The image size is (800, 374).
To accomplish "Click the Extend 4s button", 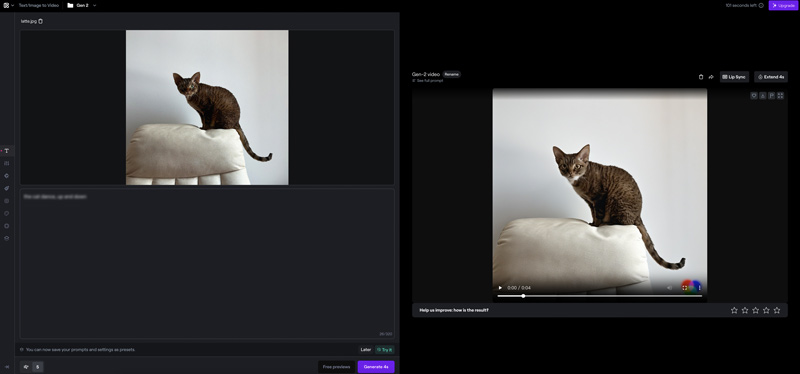I will (x=771, y=77).
